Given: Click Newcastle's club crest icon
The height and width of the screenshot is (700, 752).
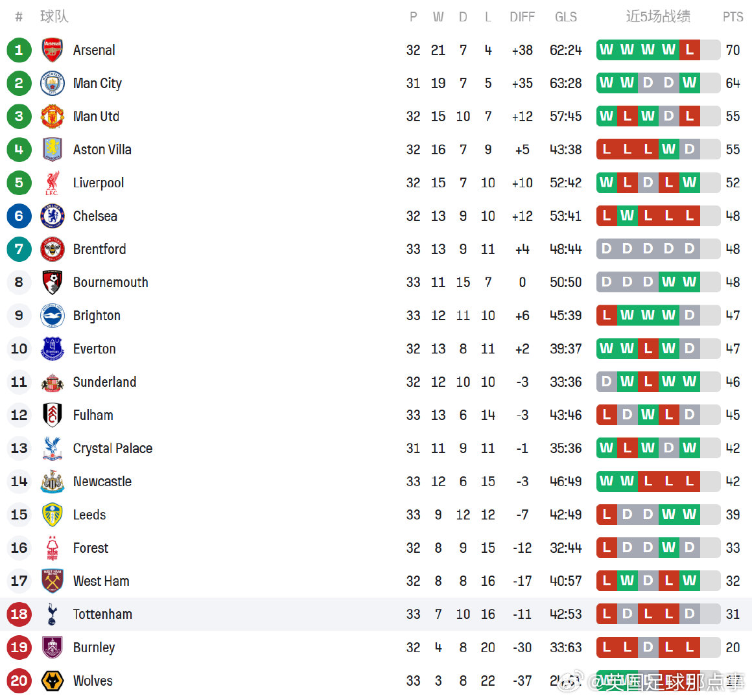Looking at the screenshot, I should tap(53, 482).
